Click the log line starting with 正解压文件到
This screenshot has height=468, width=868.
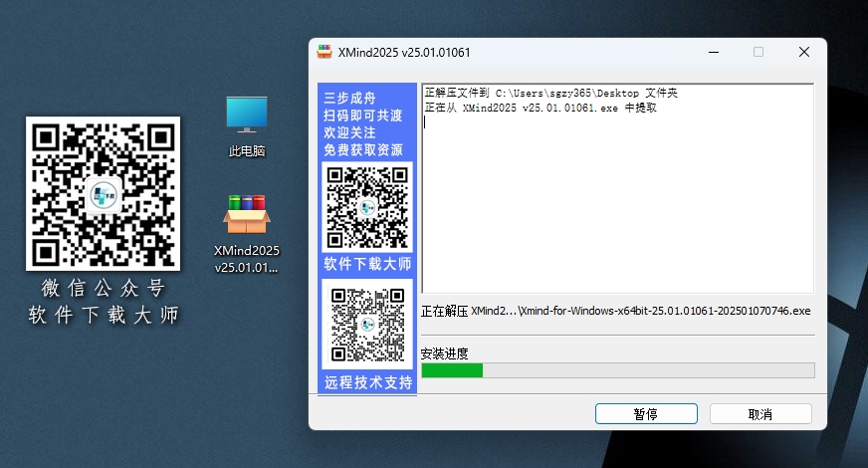tap(550, 93)
